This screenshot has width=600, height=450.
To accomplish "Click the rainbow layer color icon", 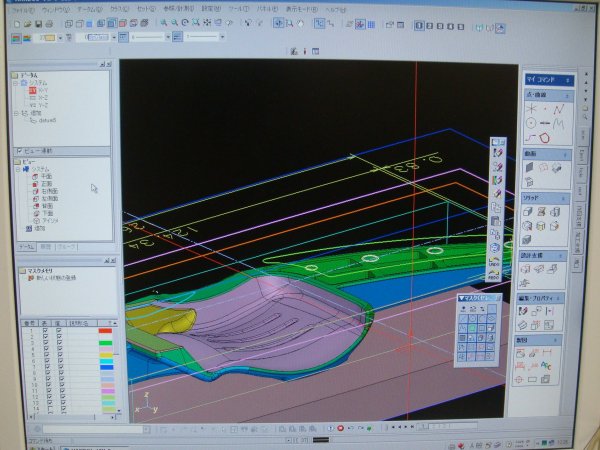I will point(27,38).
